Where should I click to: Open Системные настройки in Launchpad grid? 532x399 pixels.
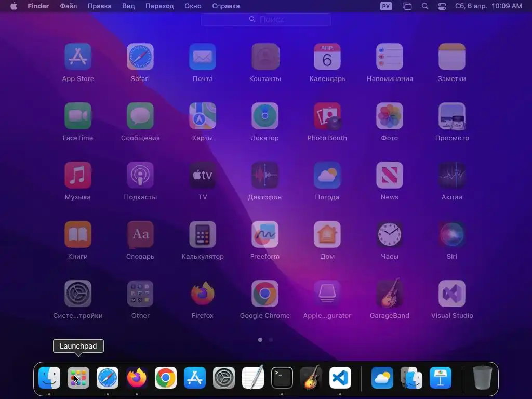pos(78,294)
